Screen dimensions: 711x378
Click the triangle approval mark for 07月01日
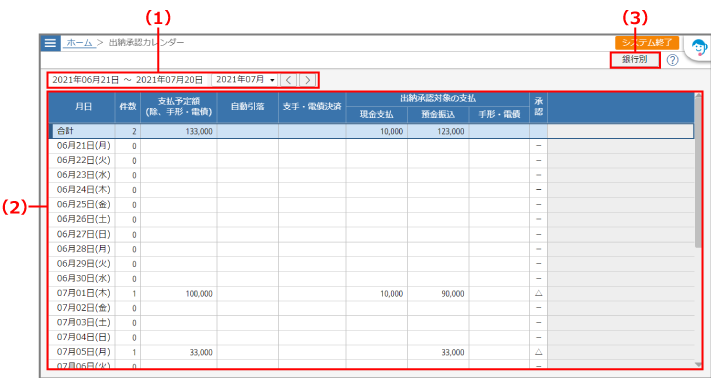tap(538, 293)
